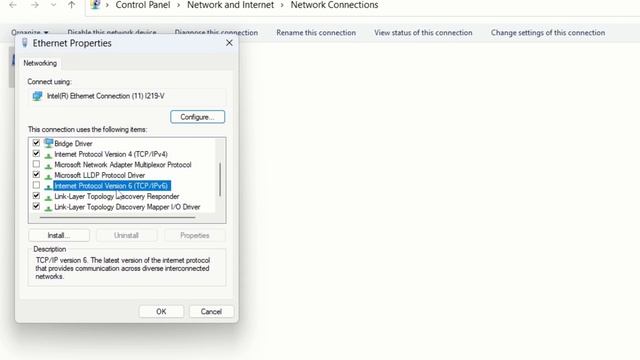The width and height of the screenshot is (640, 360).
Task: Click View status of this connection
Action: coord(423,33)
